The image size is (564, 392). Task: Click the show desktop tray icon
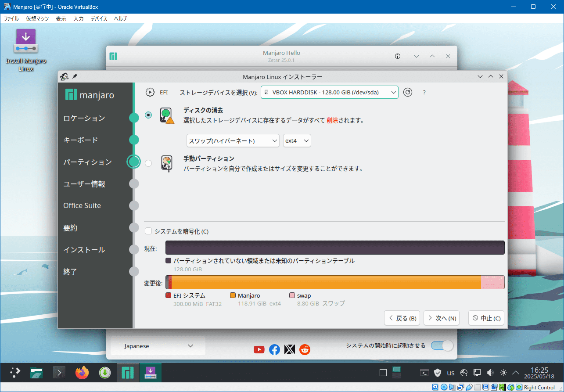click(x=383, y=373)
